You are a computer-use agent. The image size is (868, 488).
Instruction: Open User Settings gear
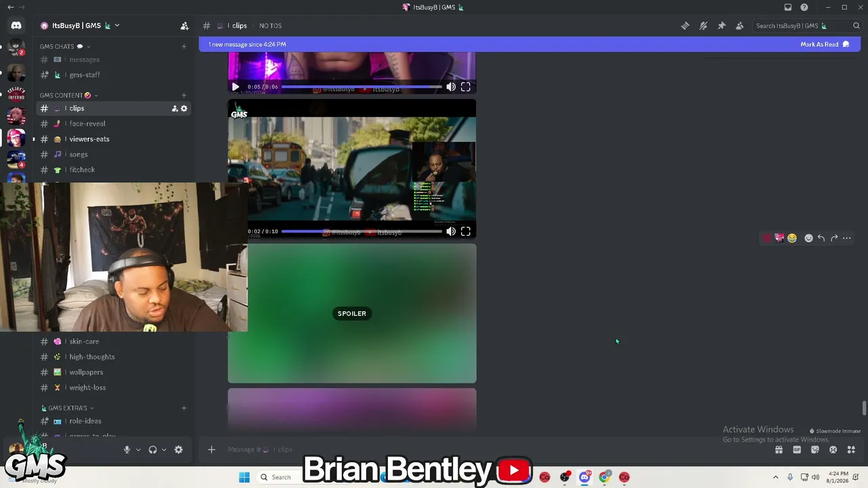[x=178, y=449]
